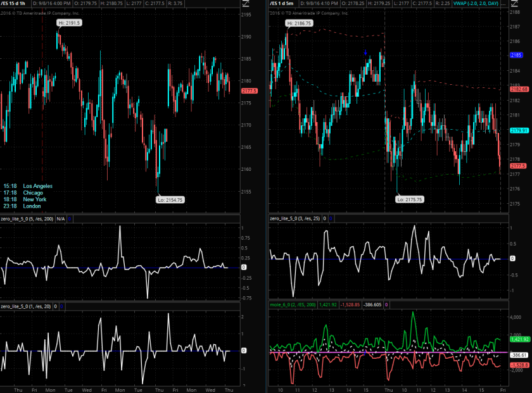This screenshot has height=393, width=532.
Task: Click the Lo: 2175.75 price bubble
Action: click(x=410, y=199)
